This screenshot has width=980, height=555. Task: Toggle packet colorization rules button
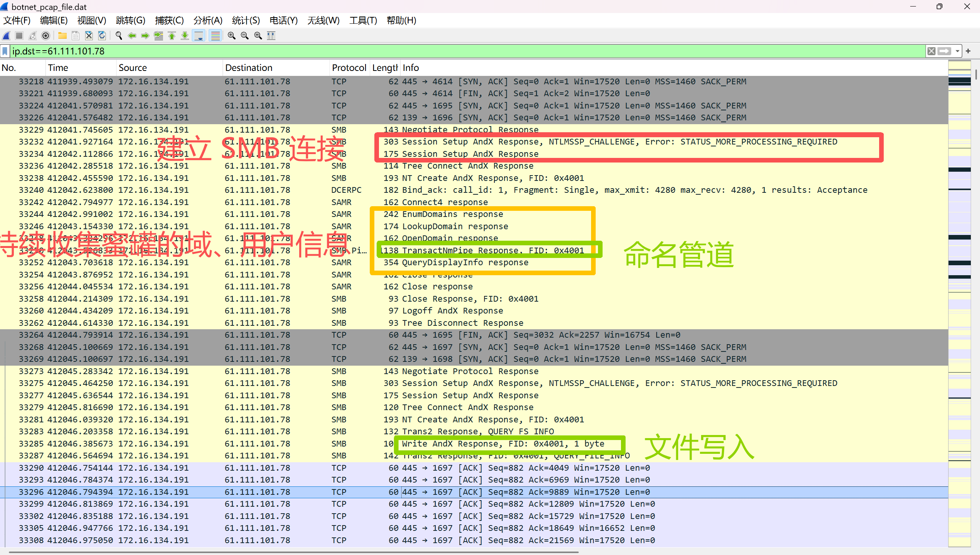pos(216,36)
